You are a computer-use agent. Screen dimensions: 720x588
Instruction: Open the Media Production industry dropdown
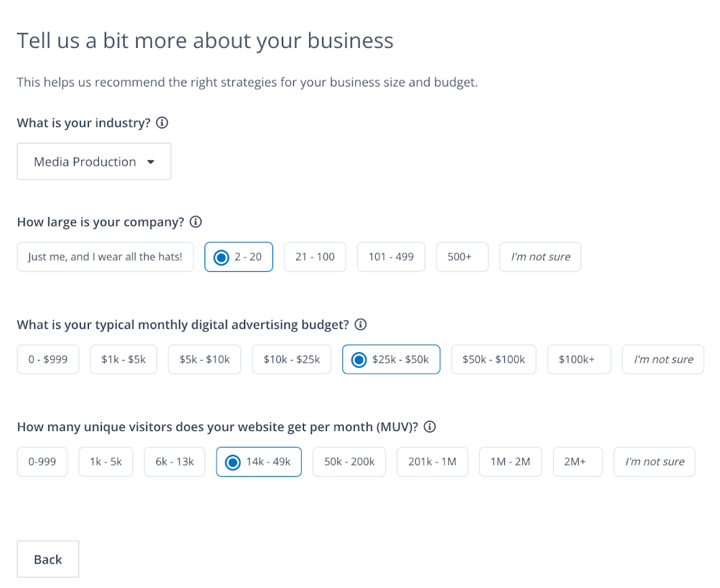point(94,161)
